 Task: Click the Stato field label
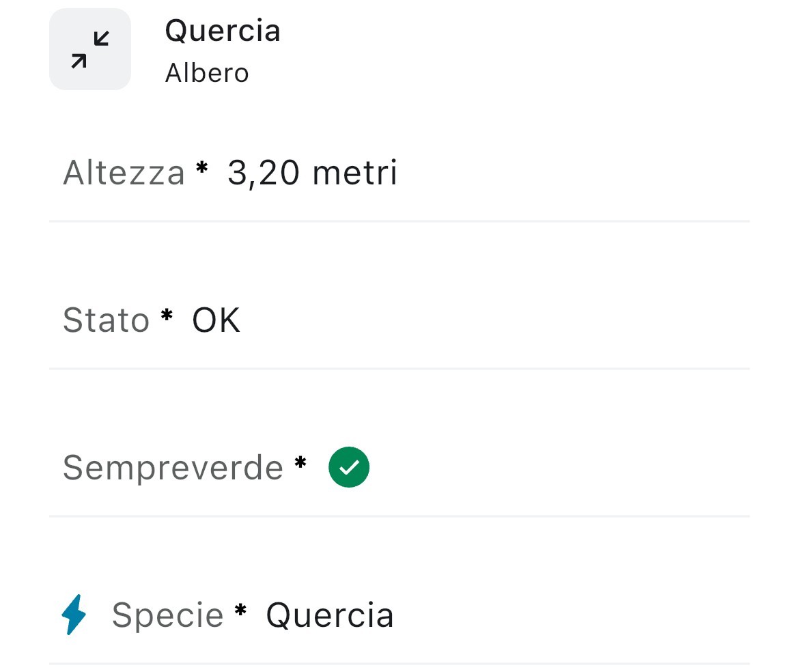pos(106,320)
